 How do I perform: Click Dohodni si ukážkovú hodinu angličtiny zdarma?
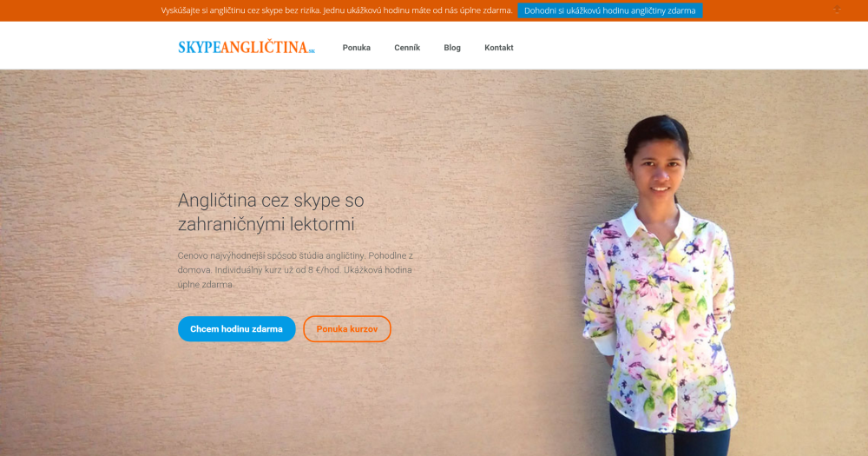point(610,10)
